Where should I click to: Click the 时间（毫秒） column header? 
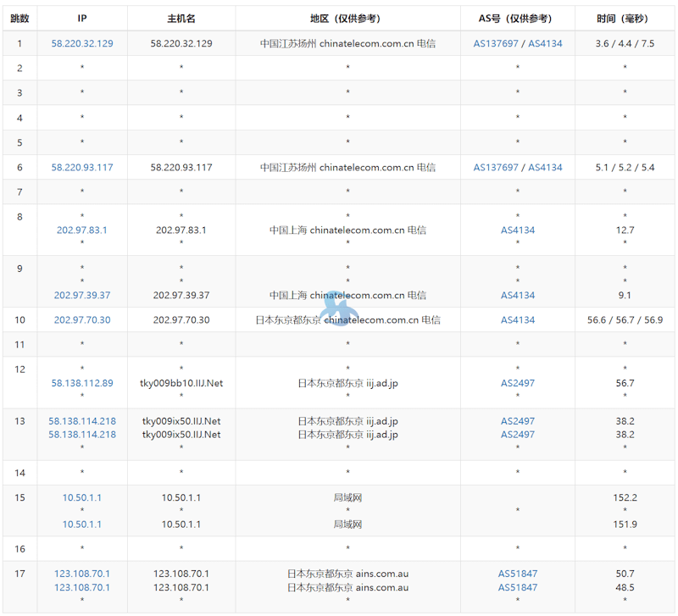tap(625, 19)
